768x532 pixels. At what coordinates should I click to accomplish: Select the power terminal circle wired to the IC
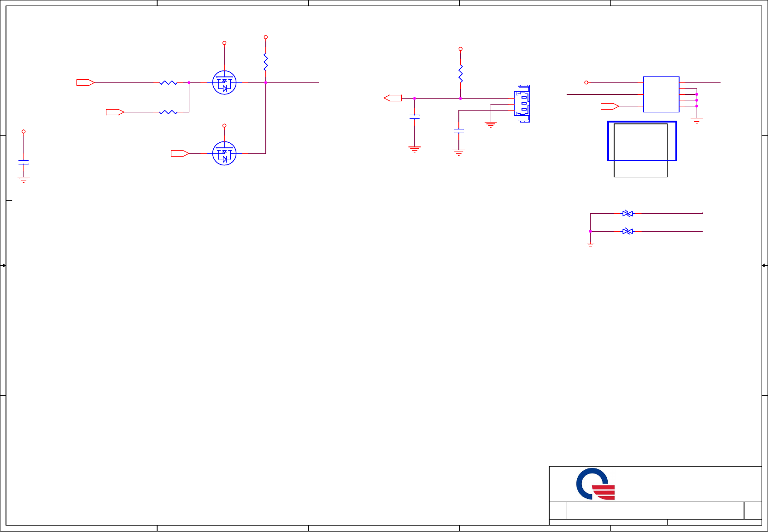[x=586, y=82]
